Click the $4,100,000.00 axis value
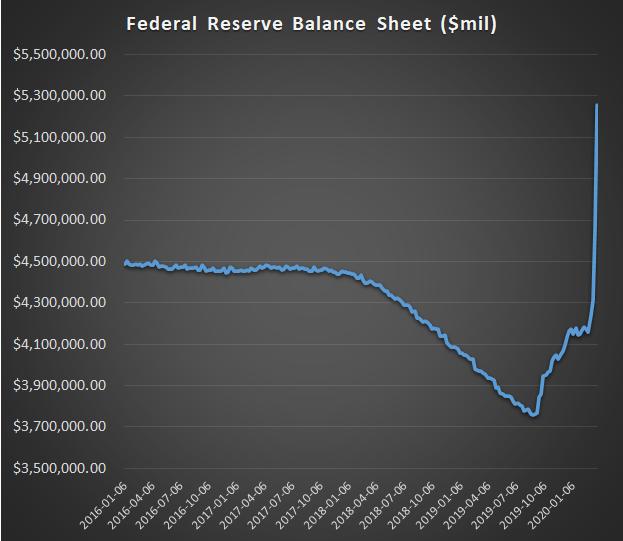Viewport: 623px width, 541px height. click(59, 344)
